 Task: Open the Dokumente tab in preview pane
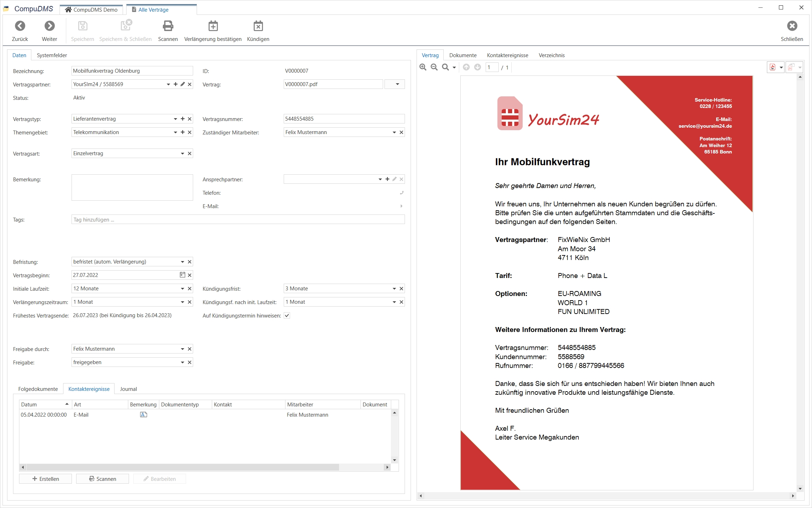[x=463, y=55]
